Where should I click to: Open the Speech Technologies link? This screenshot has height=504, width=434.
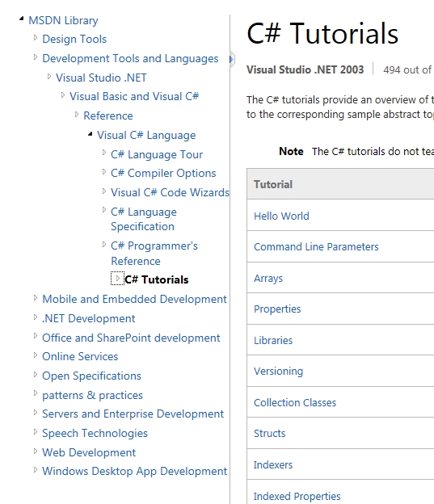click(95, 433)
